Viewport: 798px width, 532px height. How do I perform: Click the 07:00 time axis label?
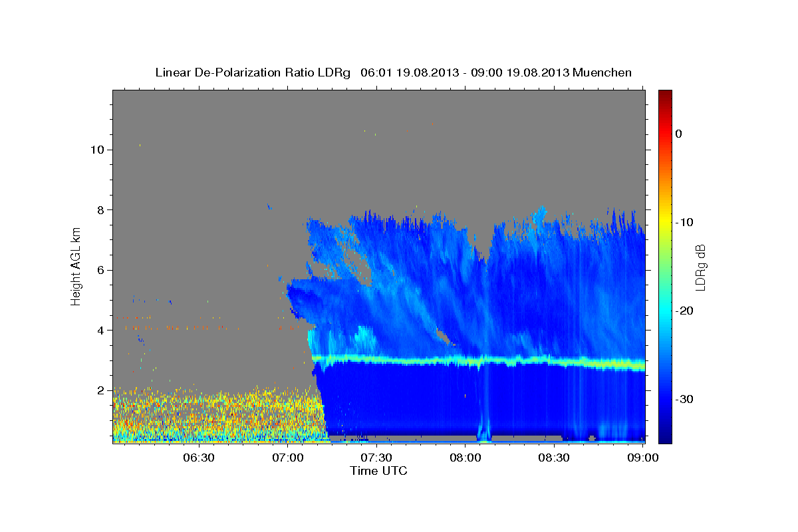(288, 458)
